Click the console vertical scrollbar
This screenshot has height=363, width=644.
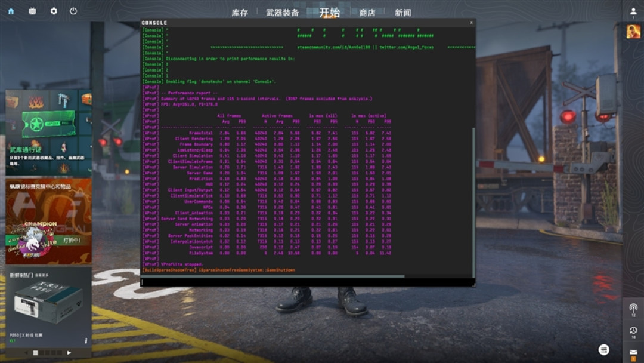pyautogui.click(x=473, y=201)
